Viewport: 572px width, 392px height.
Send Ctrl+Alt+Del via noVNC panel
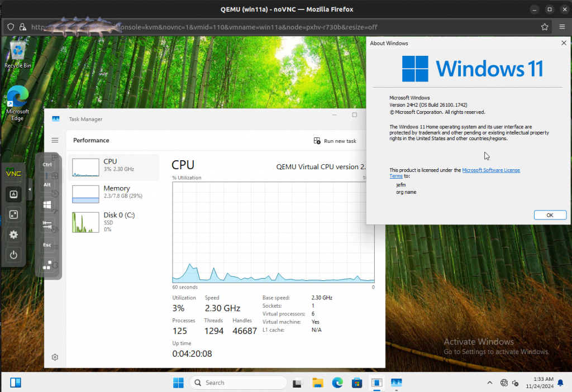click(x=47, y=265)
